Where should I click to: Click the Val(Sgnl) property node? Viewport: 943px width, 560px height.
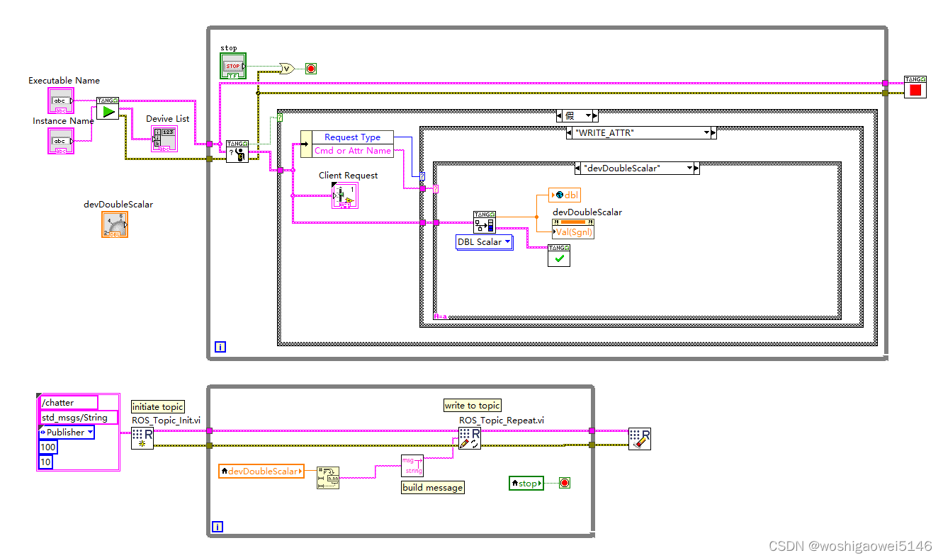(x=572, y=232)
